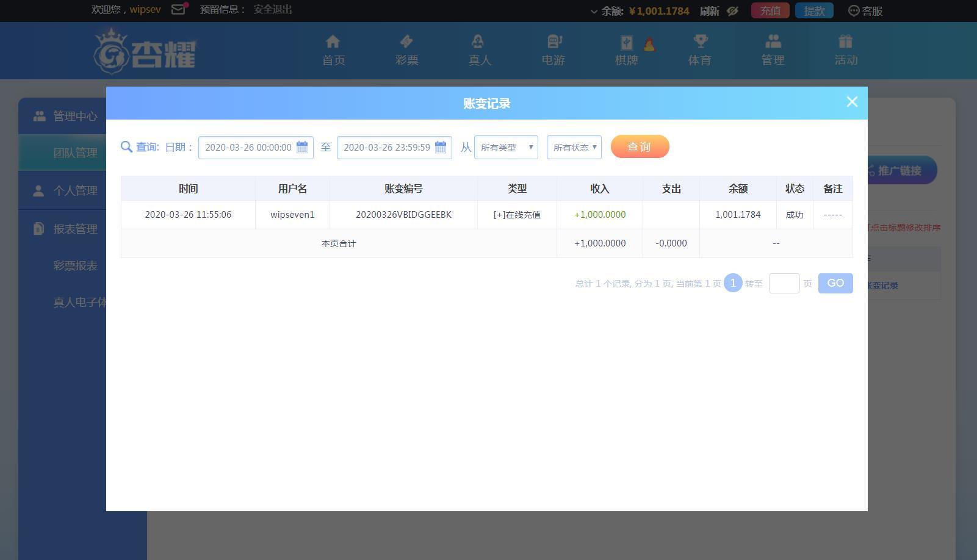Click the GO page jump button

pyautogui.click(x=835, y=283)
